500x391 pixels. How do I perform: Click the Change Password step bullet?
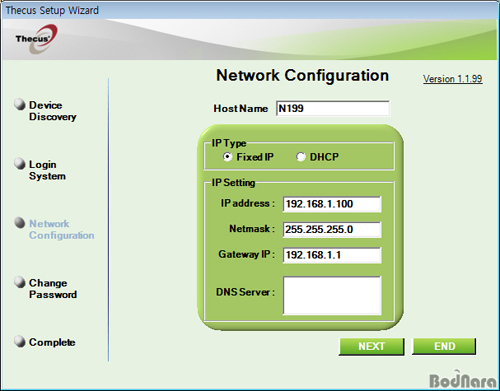(x=20, y=282)
